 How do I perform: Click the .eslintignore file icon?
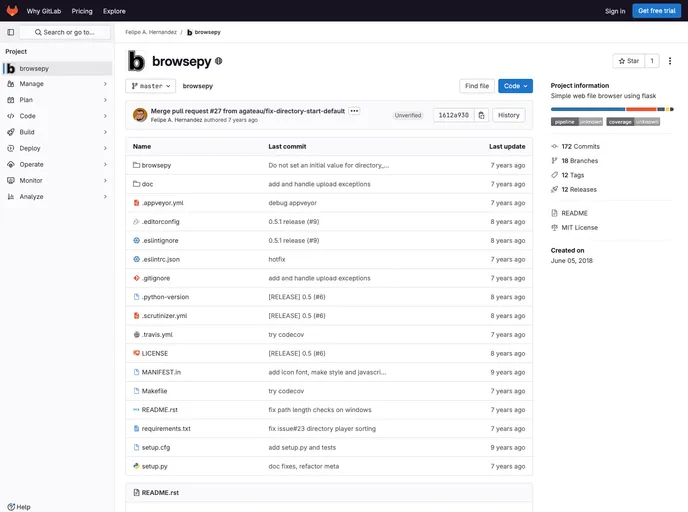pos(136,240)
